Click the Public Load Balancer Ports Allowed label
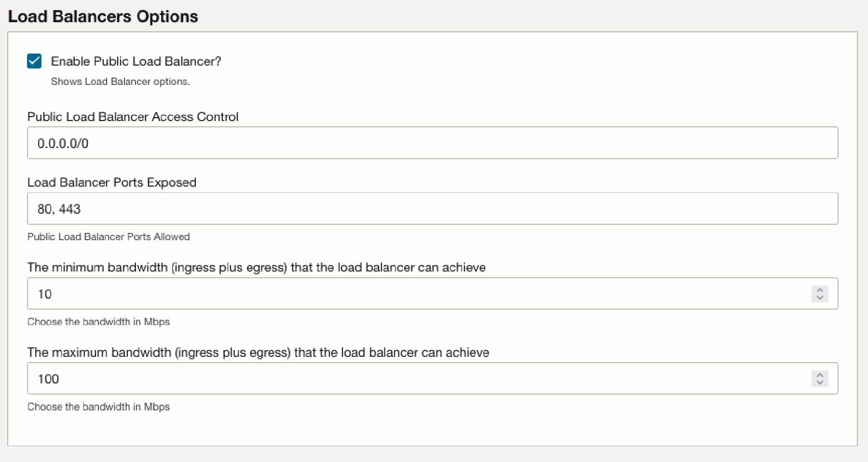 (x=108, y=236)
